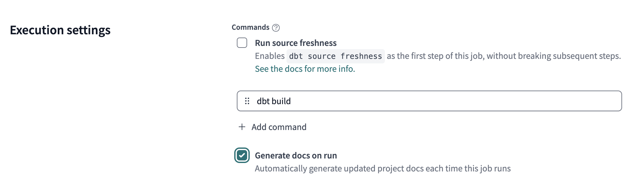Enable the Run source freshness checkbox
This screenshot has width=644, height=196.
pyautogui.click(x=242, y=43)
